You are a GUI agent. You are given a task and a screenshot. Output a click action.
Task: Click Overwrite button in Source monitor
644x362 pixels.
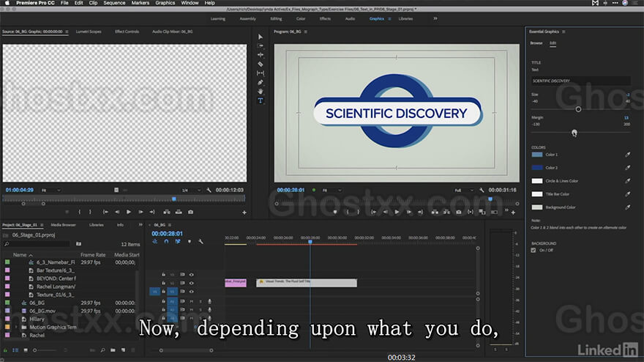[179, 212]
